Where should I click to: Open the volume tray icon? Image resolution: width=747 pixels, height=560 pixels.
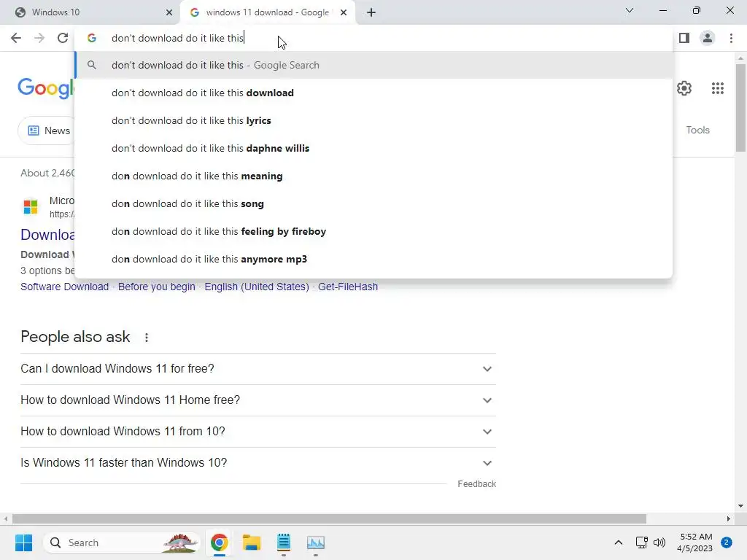tap(659, 542)
